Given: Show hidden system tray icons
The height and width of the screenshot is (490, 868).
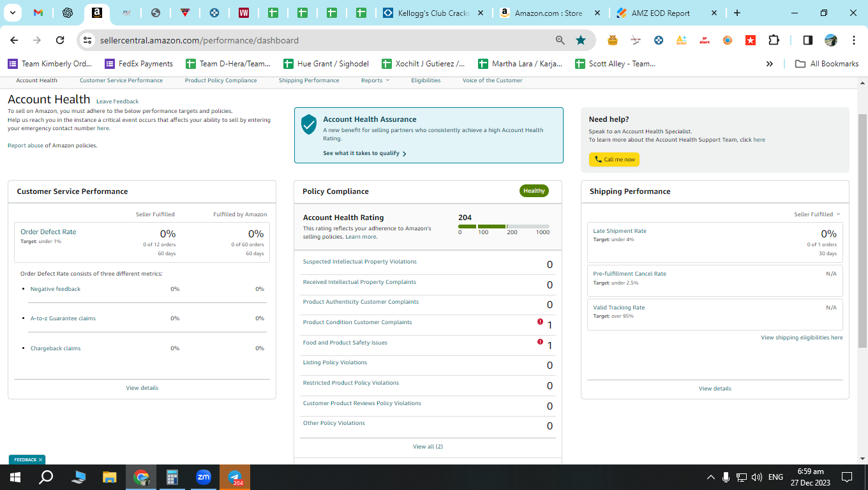Looking at the screenshot, I should (x=710, y=477).
